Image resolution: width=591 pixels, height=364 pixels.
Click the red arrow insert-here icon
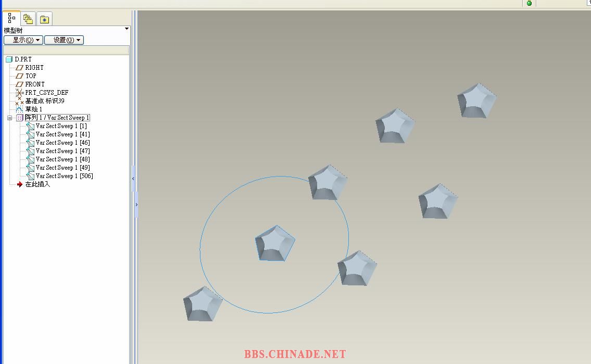[20, 184]
